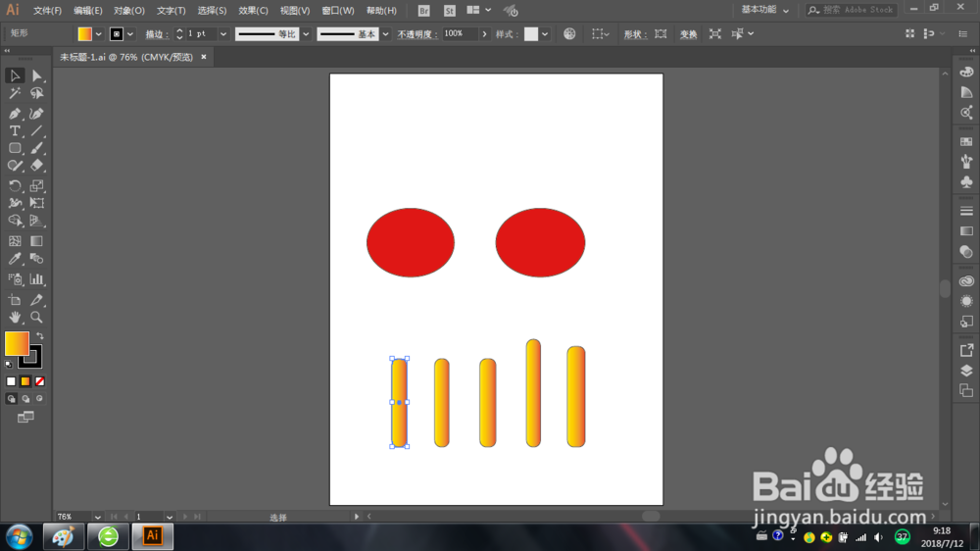The width and height of the screenshot is (980, 551).
Task: Click 变换 transform link
Action: tap(688, 34)
